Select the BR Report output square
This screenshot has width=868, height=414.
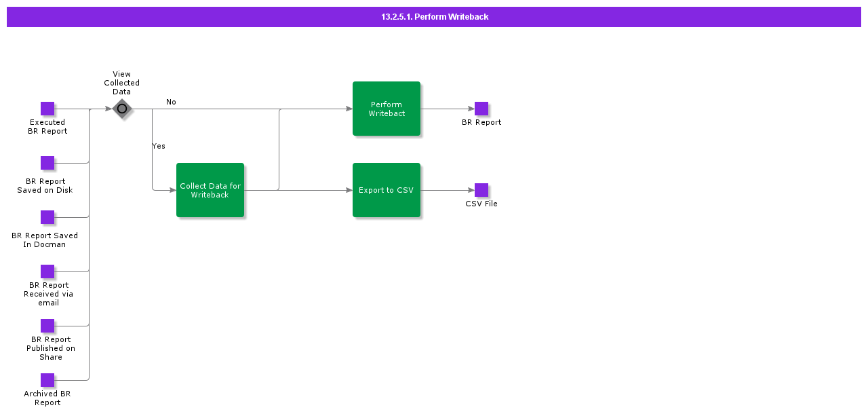(481, 109)
